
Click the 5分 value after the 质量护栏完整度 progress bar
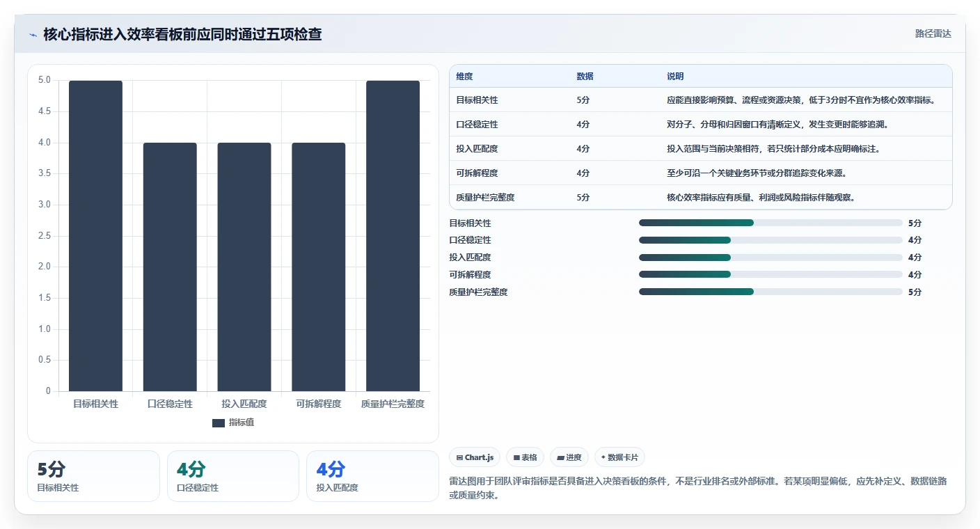915,292
